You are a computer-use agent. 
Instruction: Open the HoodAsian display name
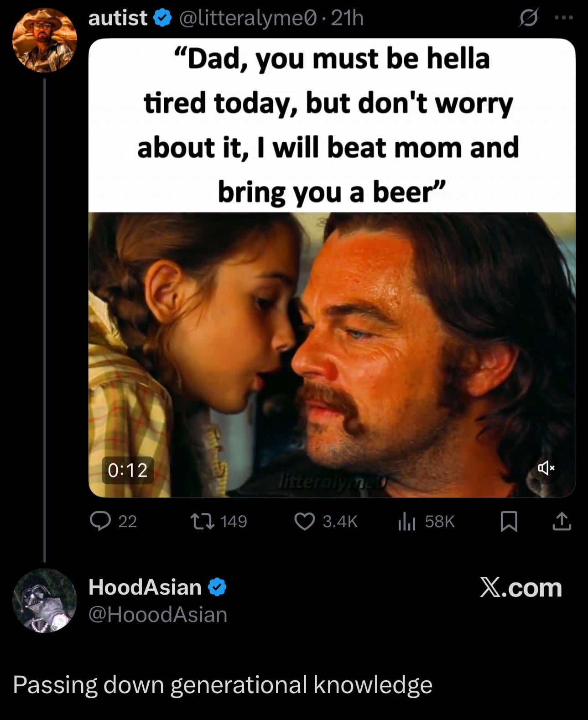pos(145,587)
